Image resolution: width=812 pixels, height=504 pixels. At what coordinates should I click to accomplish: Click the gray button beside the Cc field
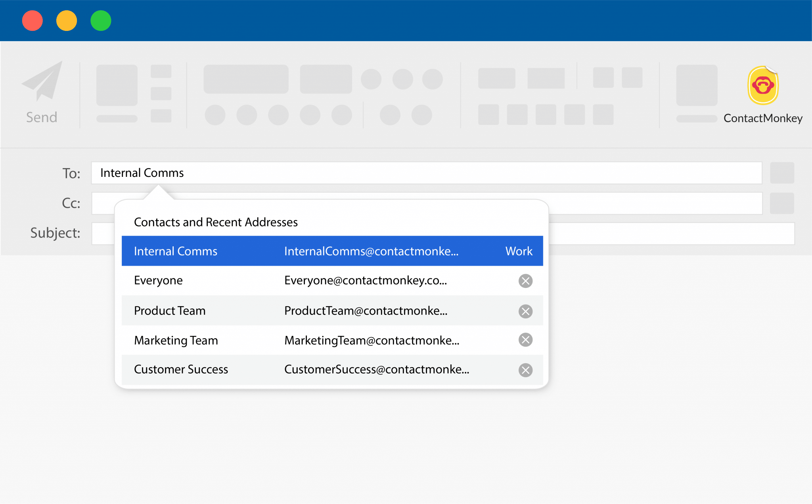pos(782,203)
